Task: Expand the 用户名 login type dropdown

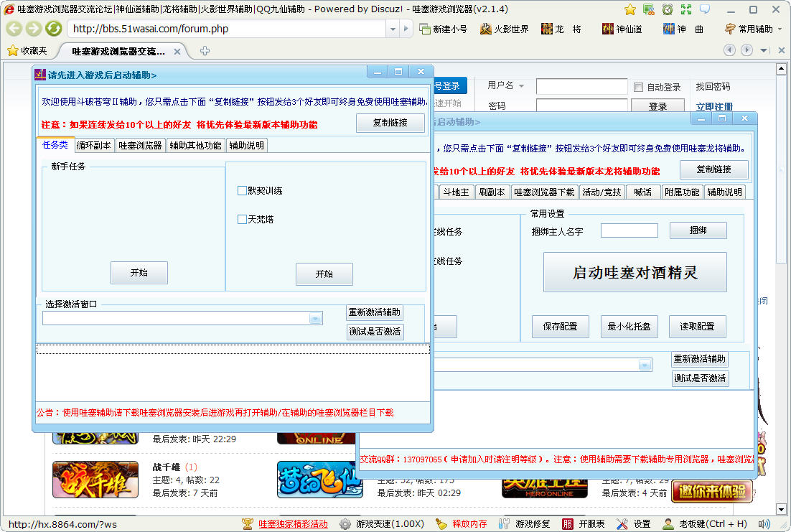Action: point(521,86)
